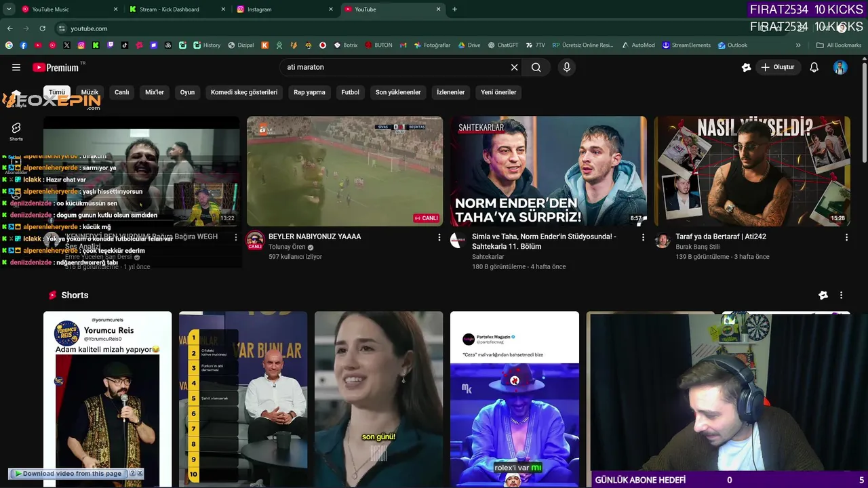Open the TikTok bookmark icon

(125, 45)
